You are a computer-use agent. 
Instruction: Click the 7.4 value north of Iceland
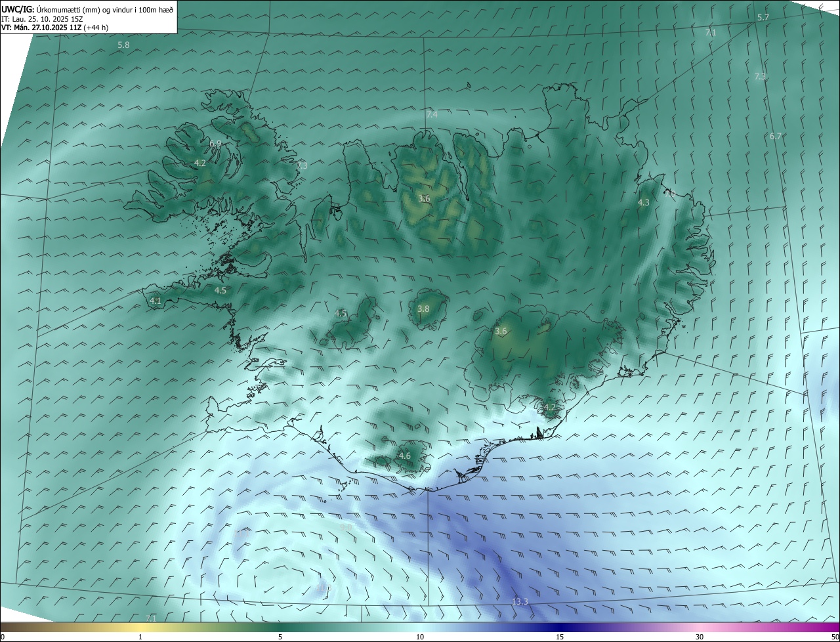[431, 115]
